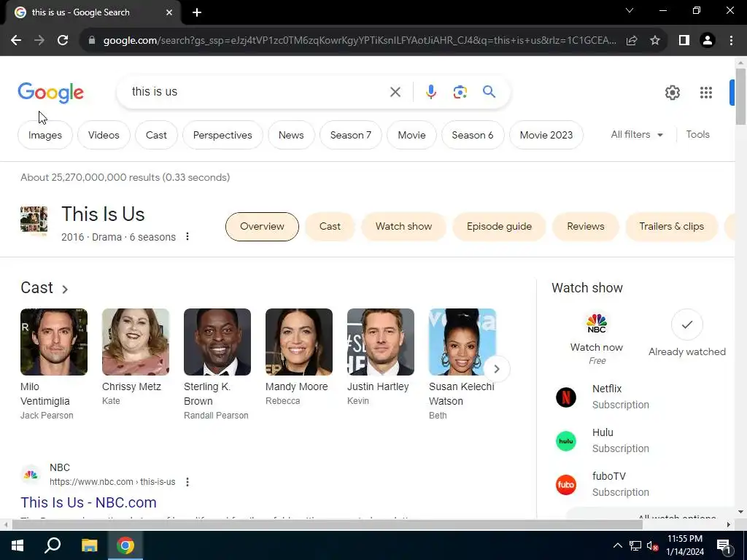
Task: Open the Windows Start menu
Action: click(x=18, y=545)
